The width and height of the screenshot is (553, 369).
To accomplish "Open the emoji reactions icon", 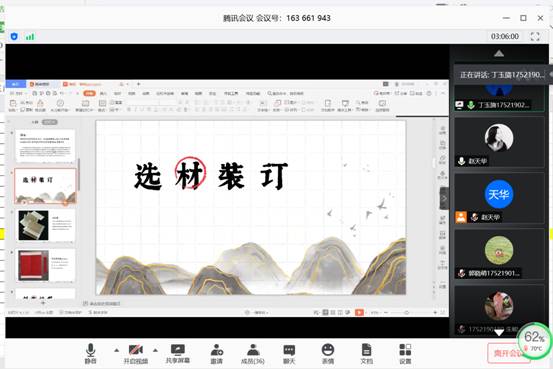I will (328, 354).
